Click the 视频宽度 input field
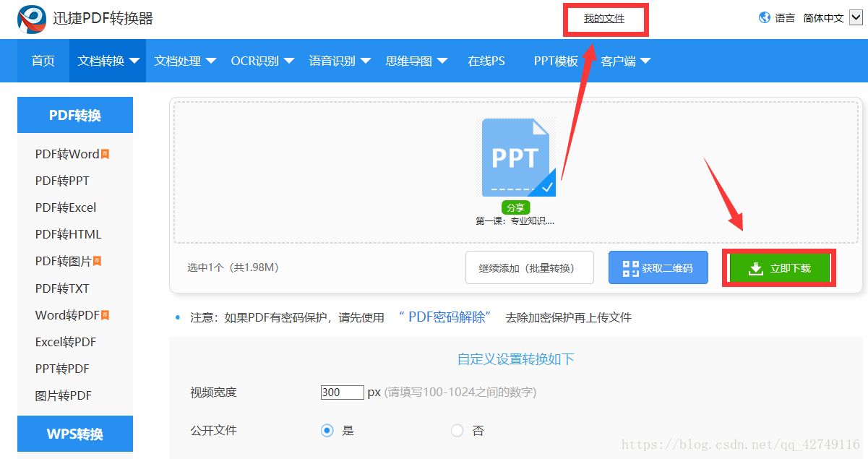 [x=343, y=392]
